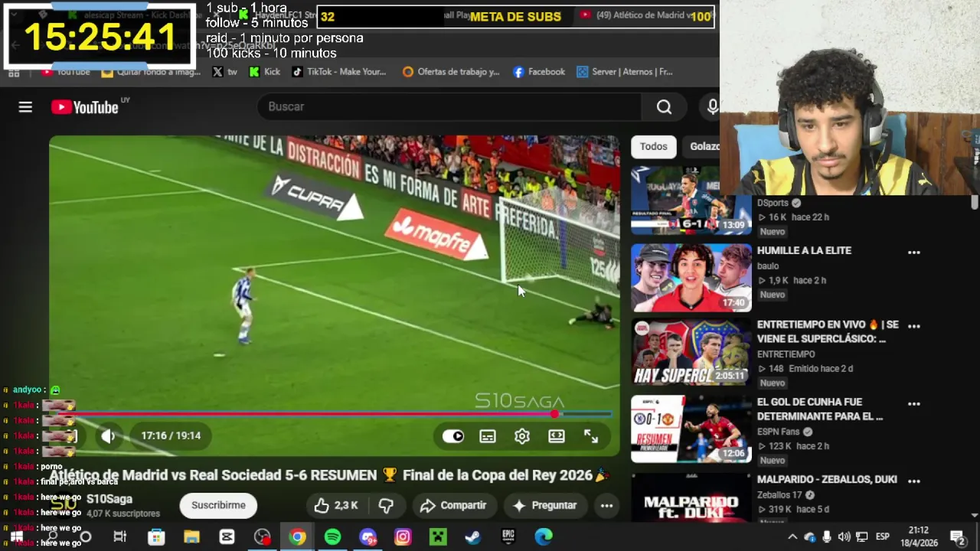Open the Server Aternos bookmark
Viewport: 980px width, 551px height.
coord(625,72)
